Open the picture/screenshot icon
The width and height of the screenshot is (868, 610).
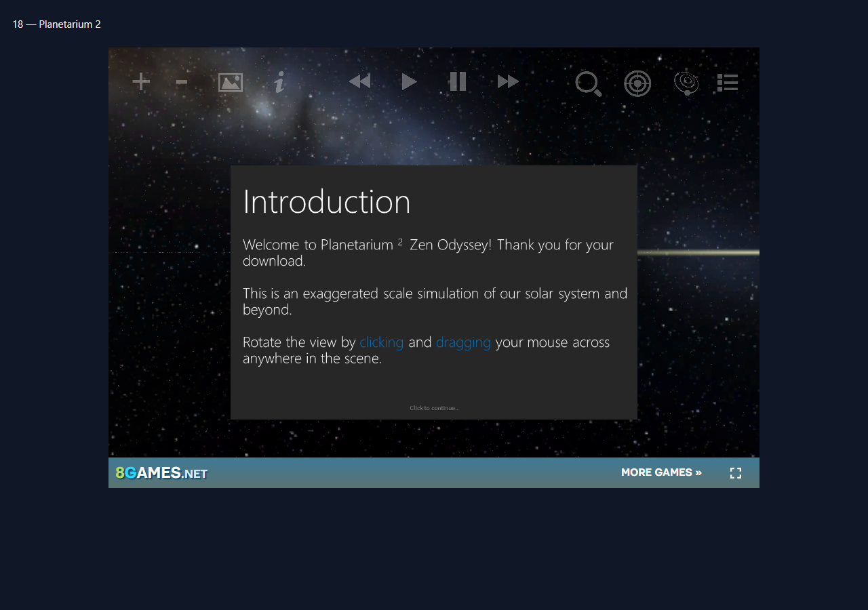point(231,83)
